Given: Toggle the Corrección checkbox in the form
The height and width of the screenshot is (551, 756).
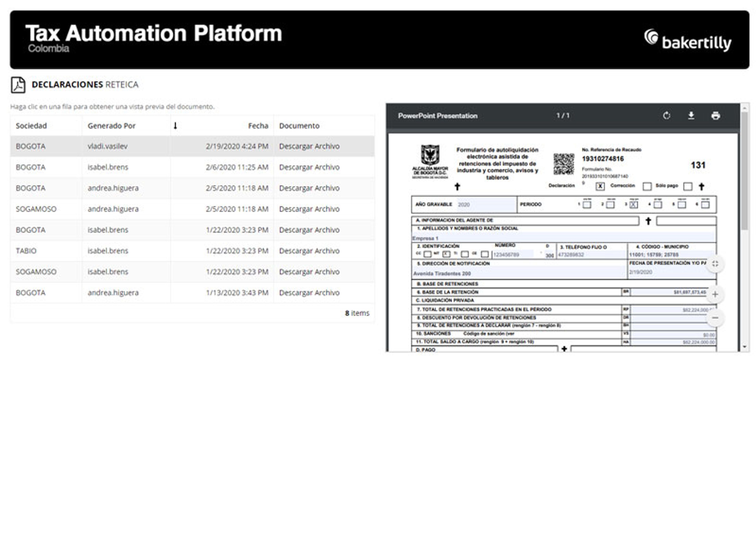Looking at the screenshot, I should point(647,186).
